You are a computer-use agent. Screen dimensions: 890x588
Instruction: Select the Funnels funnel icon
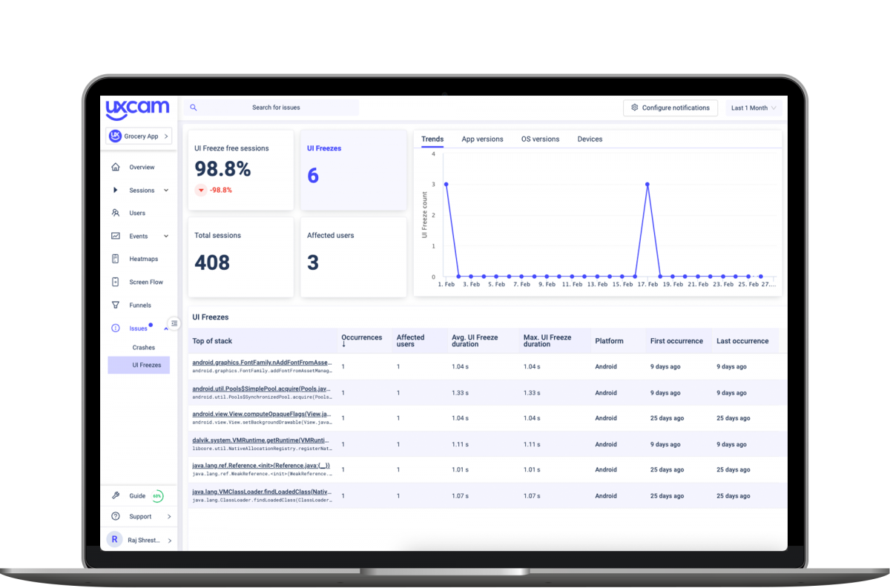click(x=116, y=305)
